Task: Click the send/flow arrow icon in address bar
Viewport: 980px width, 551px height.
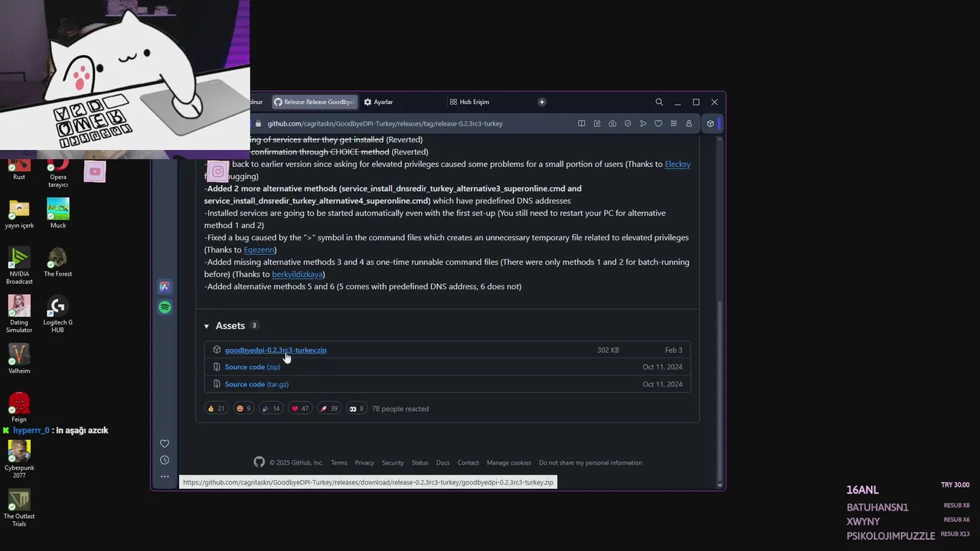Action: point(643,123)
